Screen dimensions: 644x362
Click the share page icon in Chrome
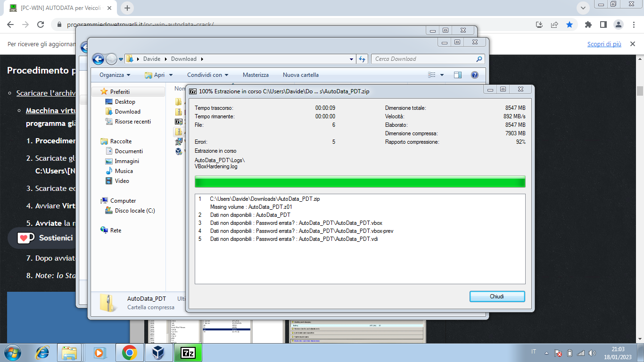tap(554, 25)
